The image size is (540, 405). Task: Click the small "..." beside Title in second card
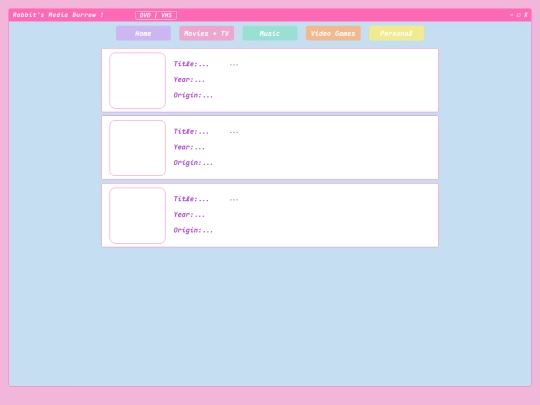tap(234, 132)
